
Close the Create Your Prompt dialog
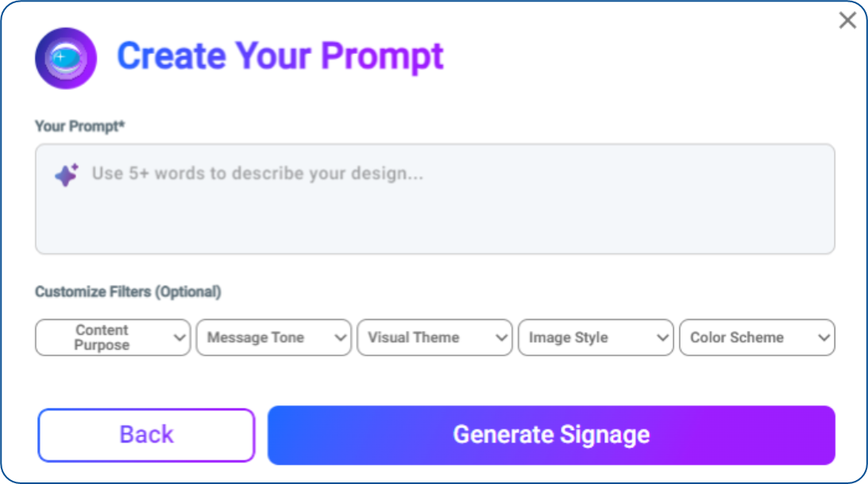[847, 21]
